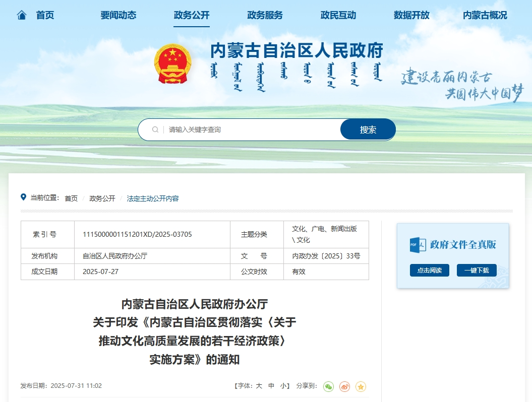Set font size to 小
The image size is (532, 402).
tap(283, 386)
